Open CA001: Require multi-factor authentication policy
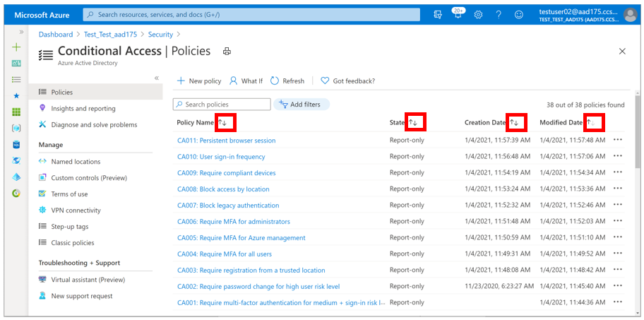The image size is (644, 320). tap(281, 303)
